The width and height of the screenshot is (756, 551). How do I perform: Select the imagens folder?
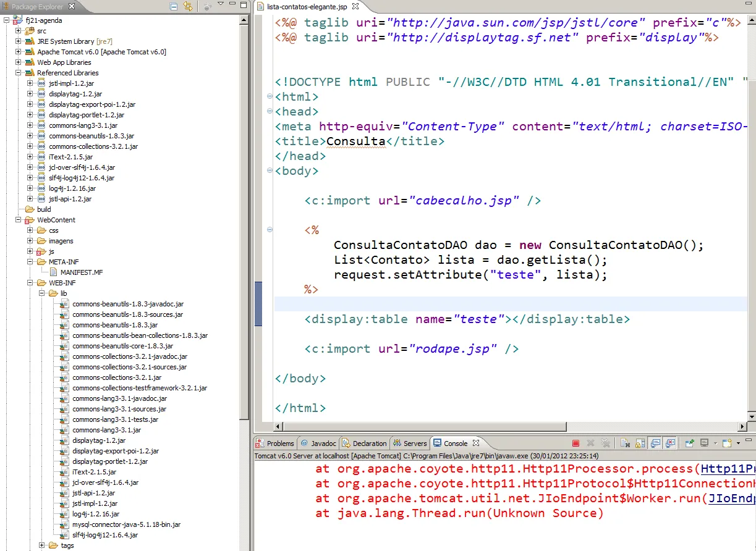61,241
